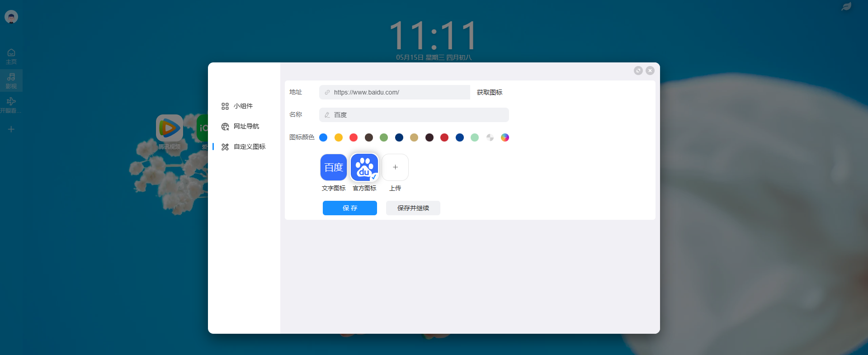Open the 影视 category in the sidebar
The width and height of the screenshot is (868, 355).
11,80
